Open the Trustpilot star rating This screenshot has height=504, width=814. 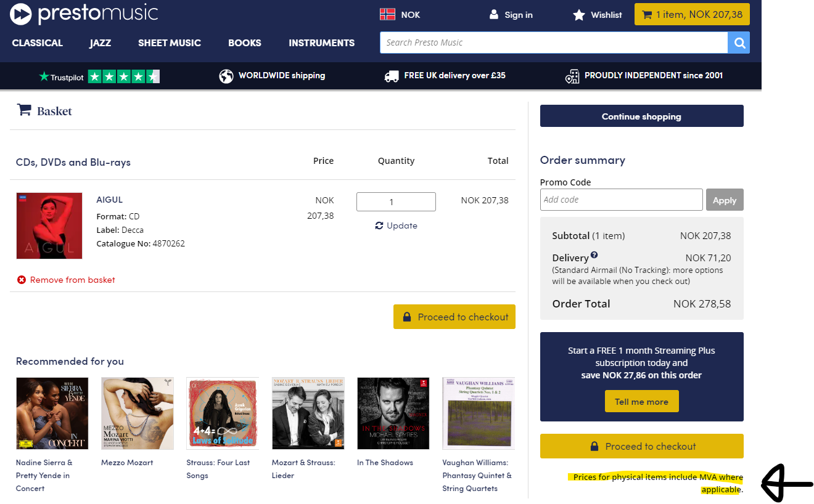pos(123,76)
